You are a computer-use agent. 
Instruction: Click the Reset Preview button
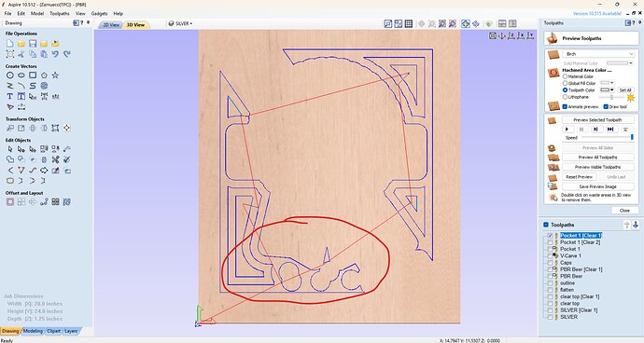pyautogui.click(x=579, y=177)
